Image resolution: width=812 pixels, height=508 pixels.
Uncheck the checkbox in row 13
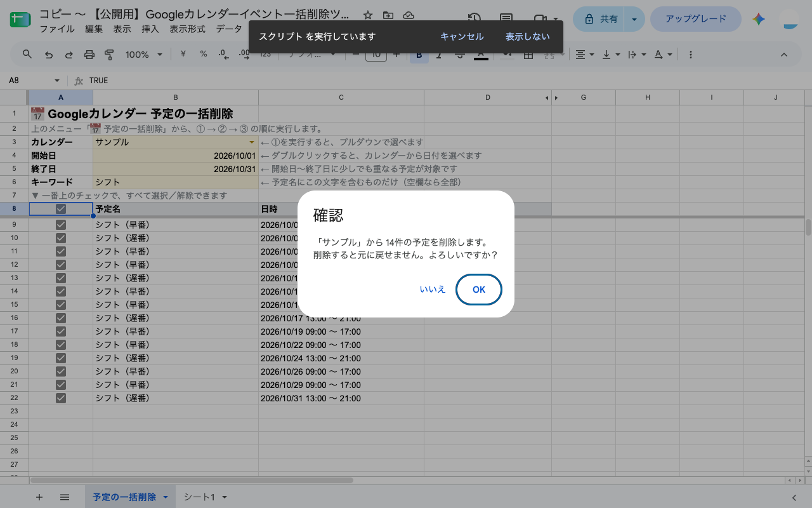[x=61, y=278]
